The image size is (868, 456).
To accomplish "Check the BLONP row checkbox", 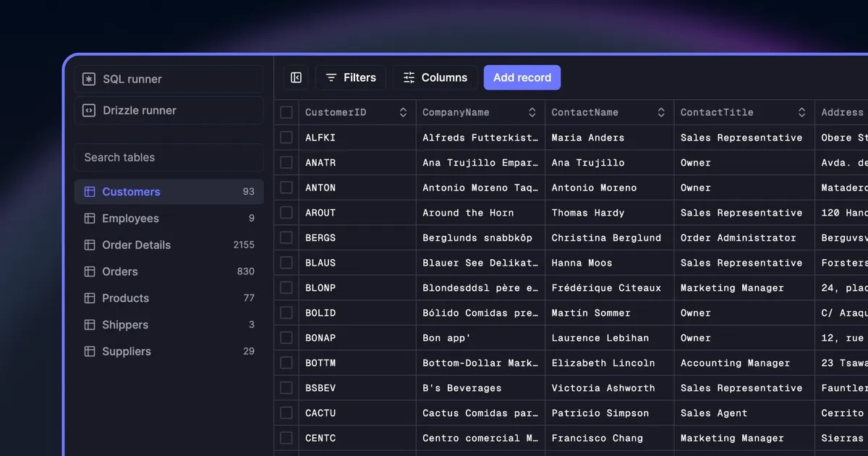I will tap(286, 287).
